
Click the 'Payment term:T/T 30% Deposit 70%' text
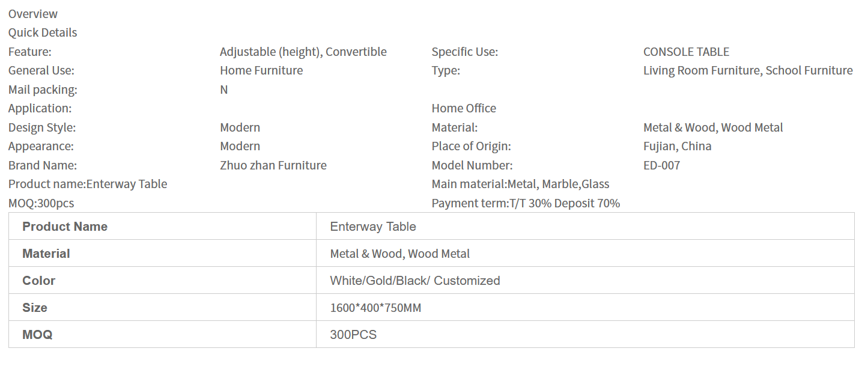click(x=526, y=203)
